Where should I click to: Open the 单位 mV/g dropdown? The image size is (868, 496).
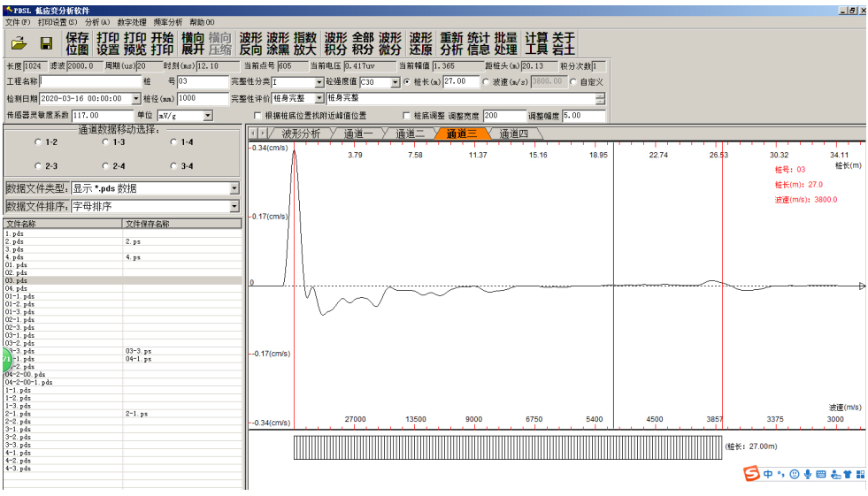(208, 116)
